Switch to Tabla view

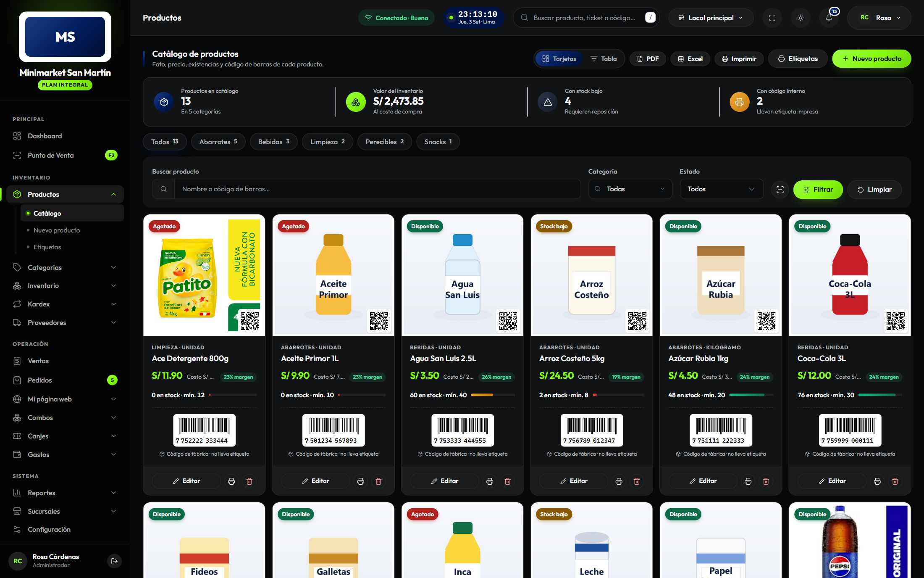pyautogui.click(x=604, y=59)
